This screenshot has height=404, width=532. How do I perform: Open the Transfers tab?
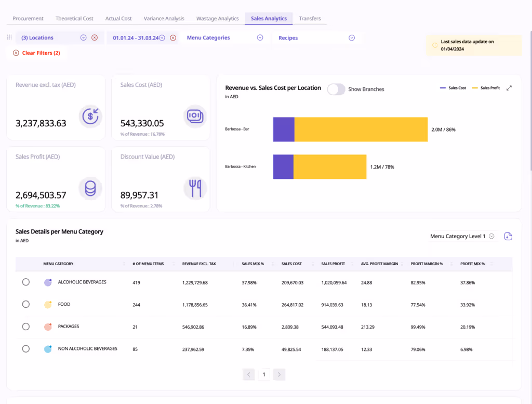(x=310, y=18)
